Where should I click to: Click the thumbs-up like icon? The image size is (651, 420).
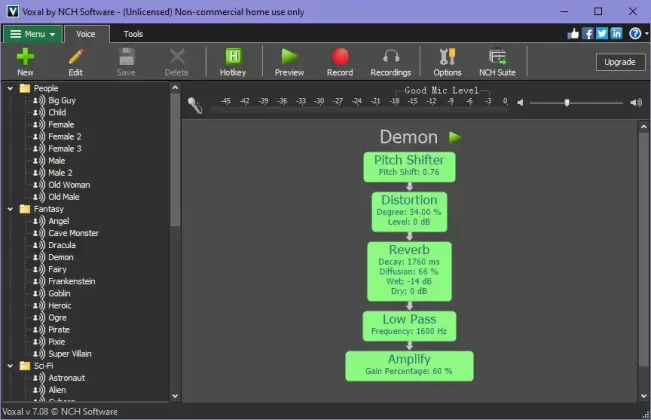[573, 34]
